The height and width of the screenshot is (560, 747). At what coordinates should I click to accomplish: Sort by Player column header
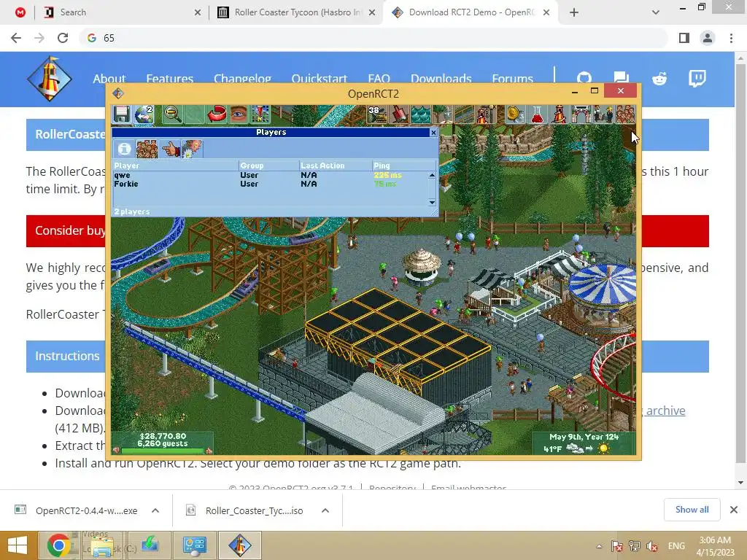coord(175,166)
